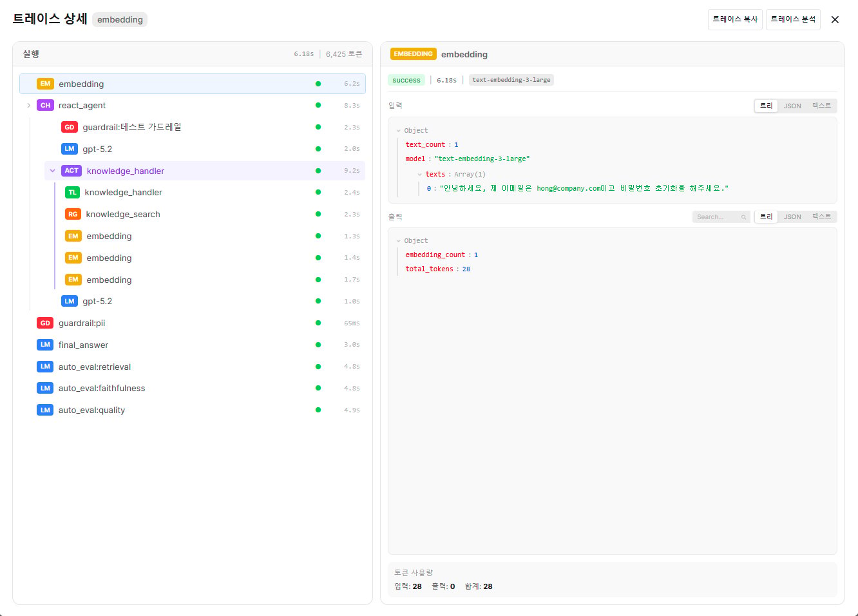
Task: Switch output view to 트리 tab
Action: [x=766, y=217]
